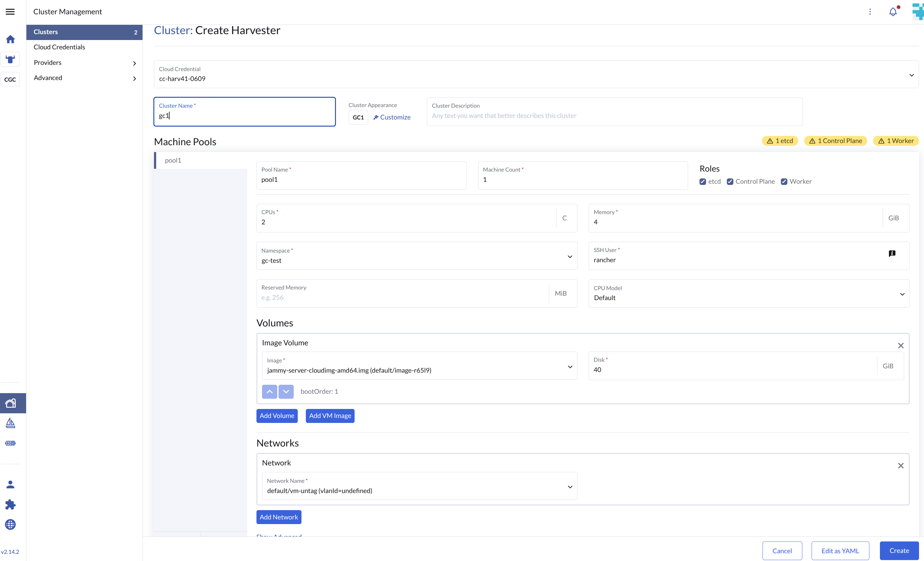Show SSH User info tooltip icon
This screenshot has width=924, height=561.
point(892,253)
